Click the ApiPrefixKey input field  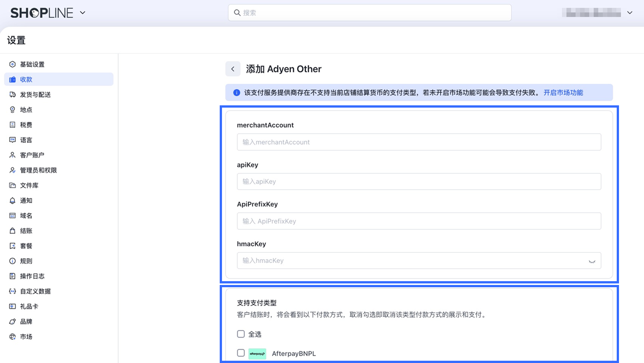(x=419, y=221)
